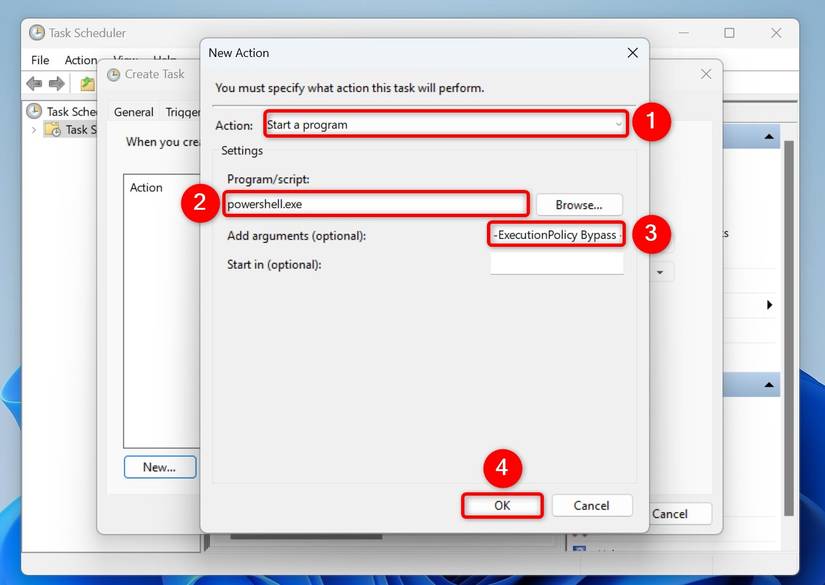Open the File menu
Screen dimensions: 825x585
pyautogui.click(x=39, y=60)
